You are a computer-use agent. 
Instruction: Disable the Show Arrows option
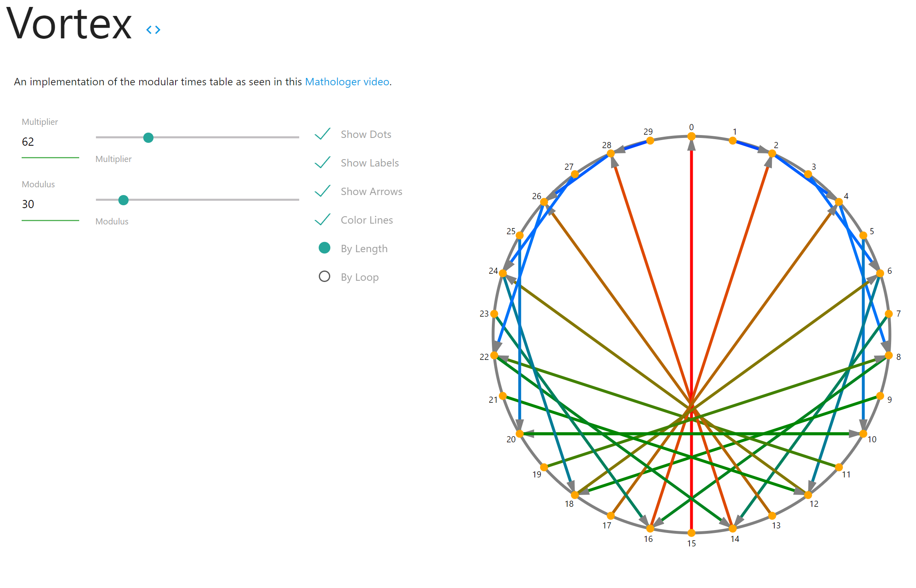(322, 191)
